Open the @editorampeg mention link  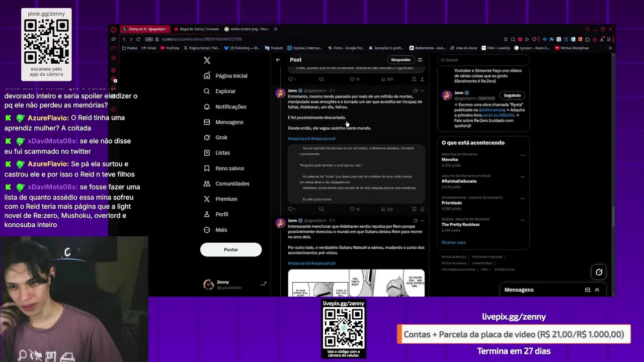(492, 110)
